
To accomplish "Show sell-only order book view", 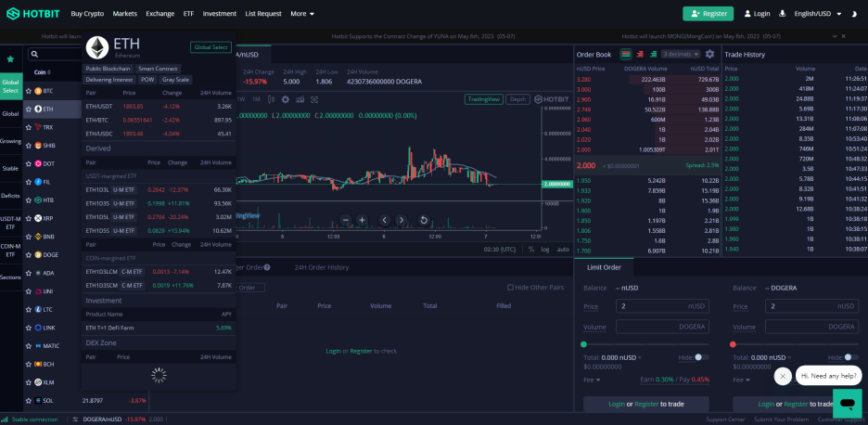I will tap(640, 55).
